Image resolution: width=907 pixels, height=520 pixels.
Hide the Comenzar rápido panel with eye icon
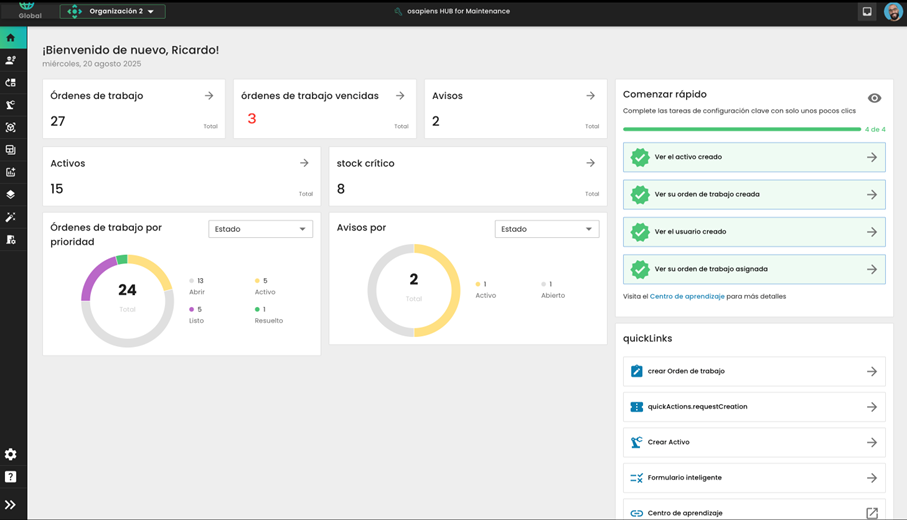874,98
